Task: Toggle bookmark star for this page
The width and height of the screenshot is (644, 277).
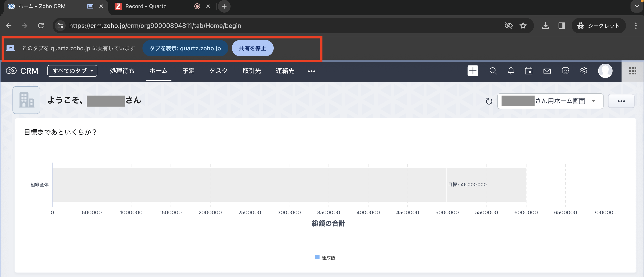Action: click(523, 26)
